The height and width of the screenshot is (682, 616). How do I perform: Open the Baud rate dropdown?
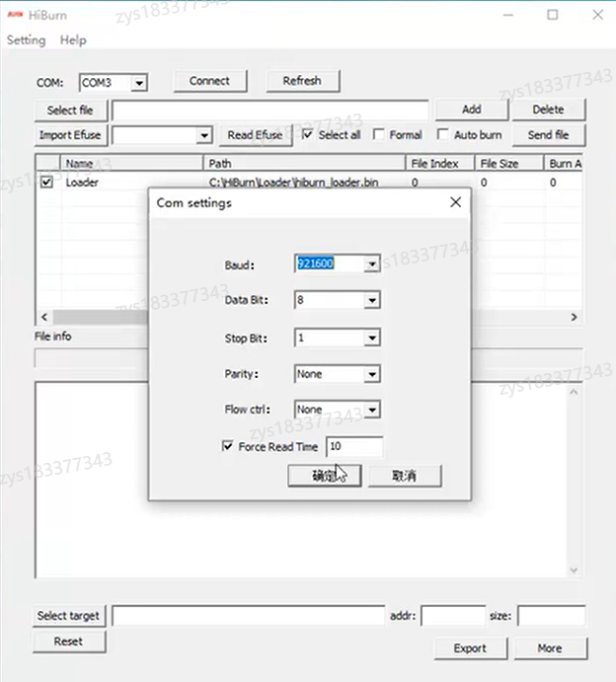pos(371,265)
